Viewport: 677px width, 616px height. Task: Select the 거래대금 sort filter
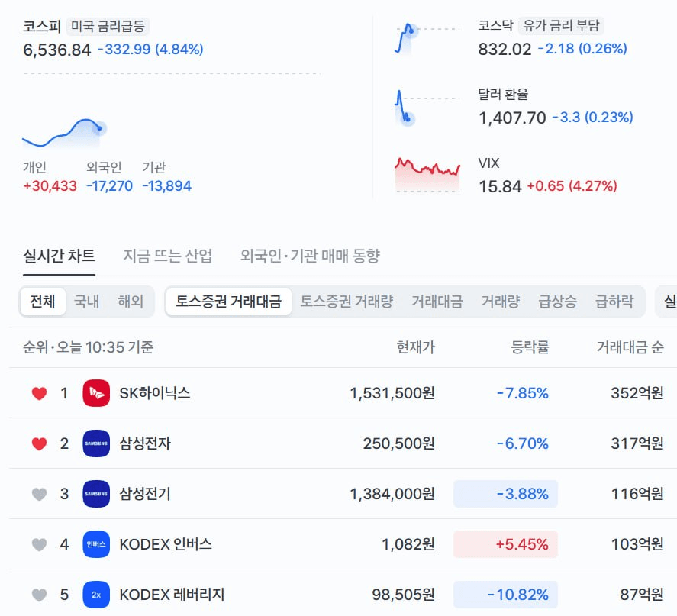437,302
